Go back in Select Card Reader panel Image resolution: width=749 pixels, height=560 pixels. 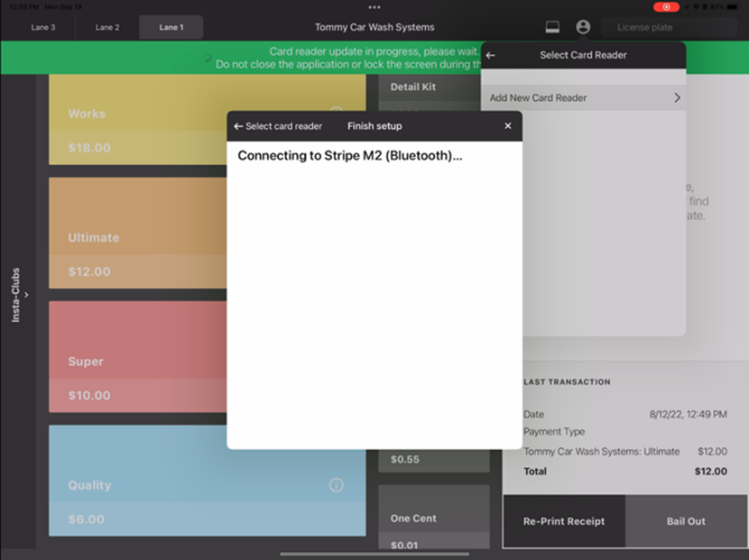click(491, 55)
